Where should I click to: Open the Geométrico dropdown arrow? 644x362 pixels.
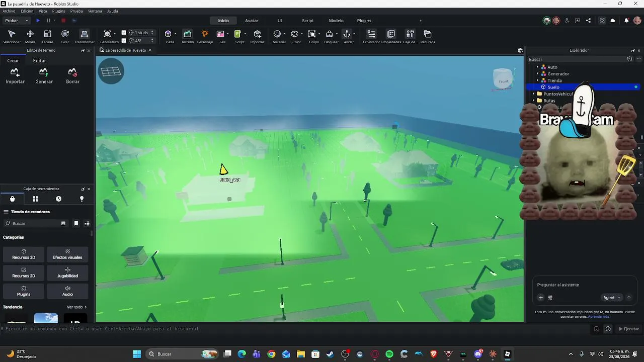115,34
